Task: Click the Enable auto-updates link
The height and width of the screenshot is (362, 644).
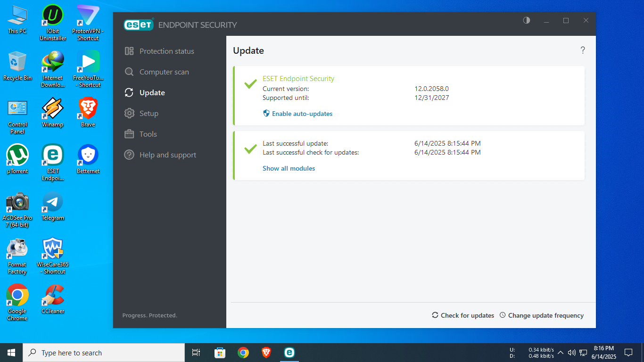Action: [297, 114]
